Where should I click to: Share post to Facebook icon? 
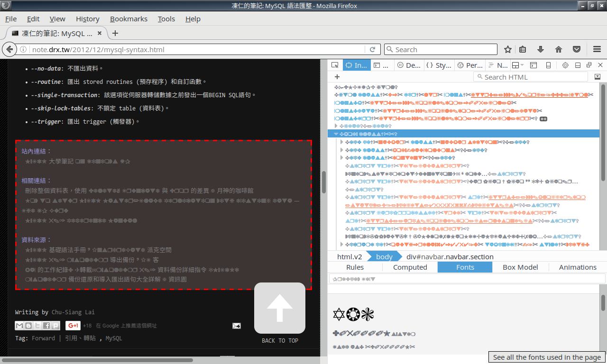click(x=46, y=326)
